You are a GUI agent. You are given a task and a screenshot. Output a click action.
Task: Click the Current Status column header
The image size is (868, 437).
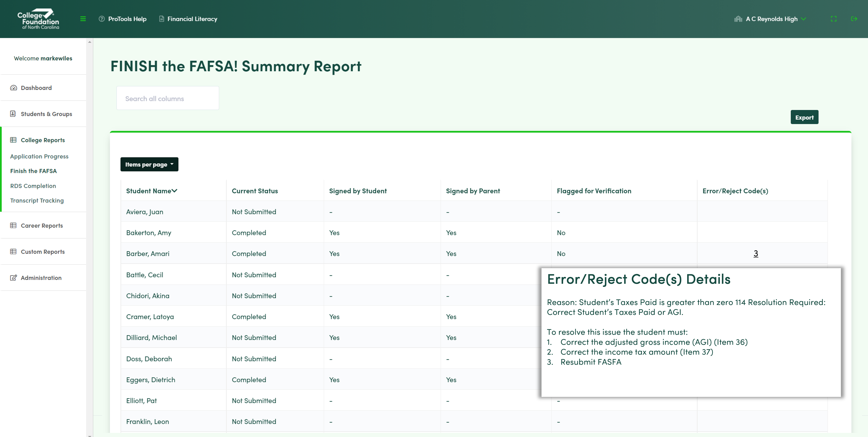coord(255,191)
